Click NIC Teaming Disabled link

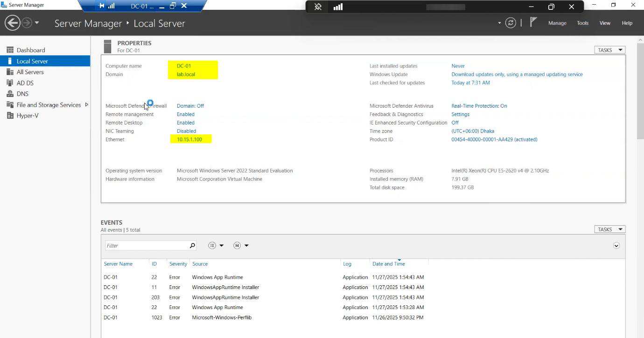tap(186, 131)
